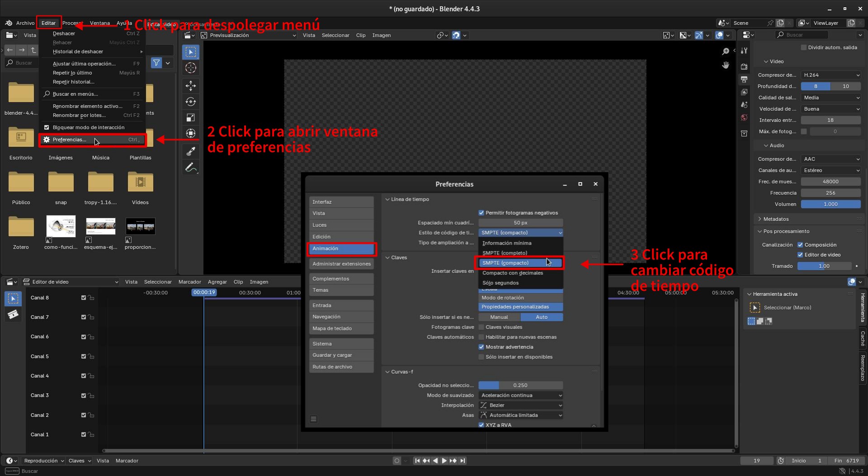
Task: Select Manual keying option button
Action: point(499,317)
